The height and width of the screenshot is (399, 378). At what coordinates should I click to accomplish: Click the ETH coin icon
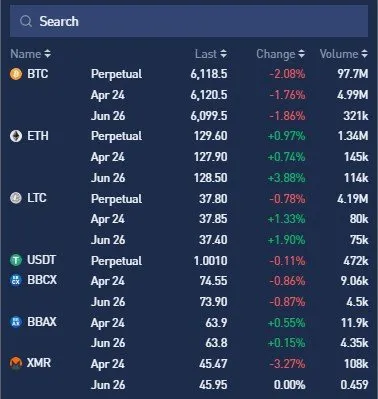16,136
